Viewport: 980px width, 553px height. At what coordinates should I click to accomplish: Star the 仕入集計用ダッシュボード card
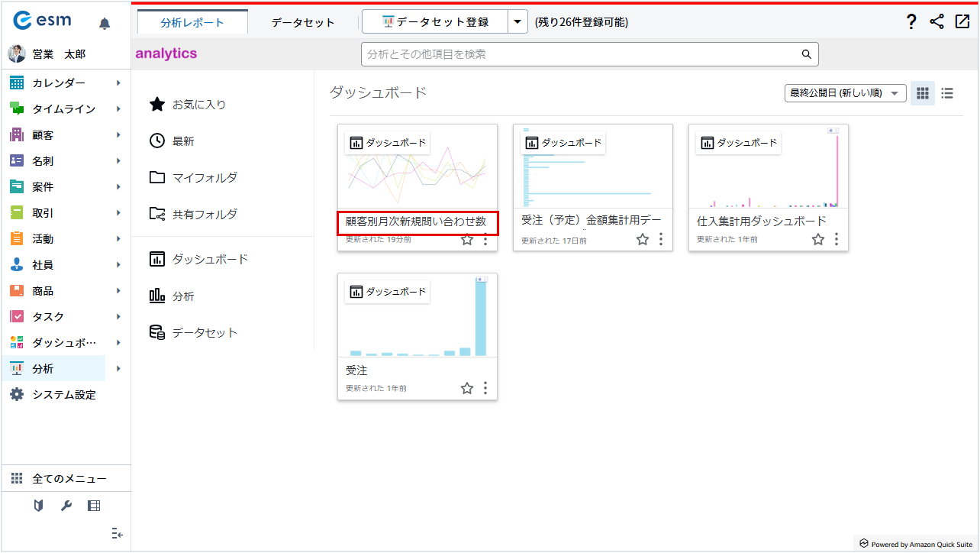[x=818, y=239]
